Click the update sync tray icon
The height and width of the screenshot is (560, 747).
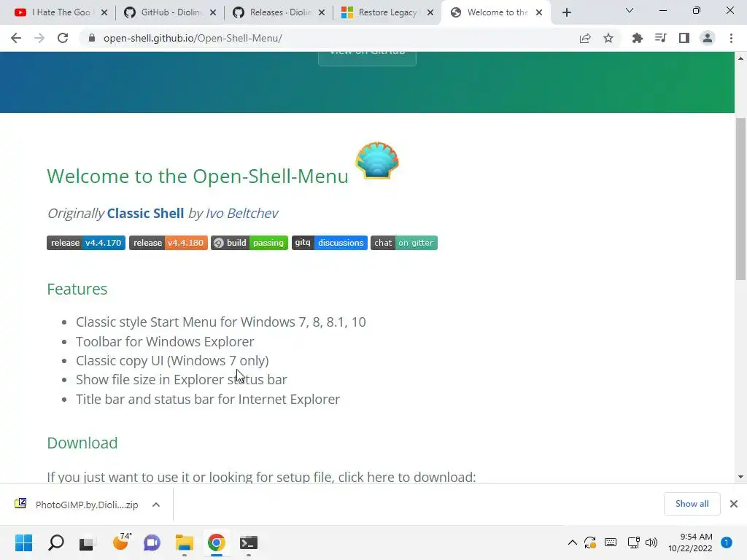pos(590,542)
